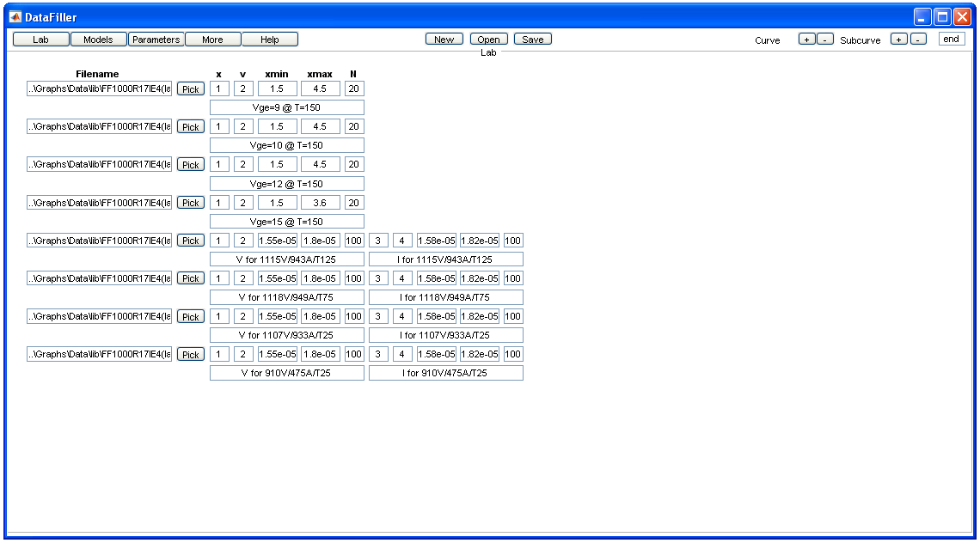Remove a subcurve with the minus button

pyautogui.click(x=918, y=40)
